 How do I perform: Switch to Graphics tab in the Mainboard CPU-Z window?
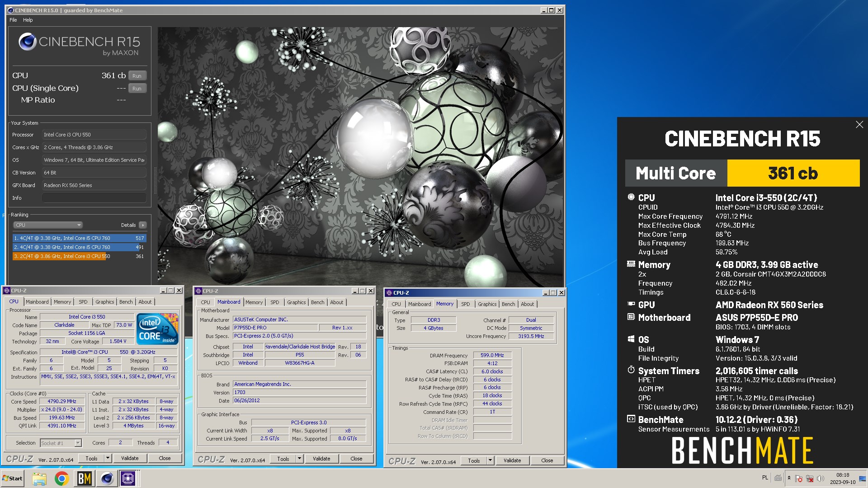tap(297, 302)
